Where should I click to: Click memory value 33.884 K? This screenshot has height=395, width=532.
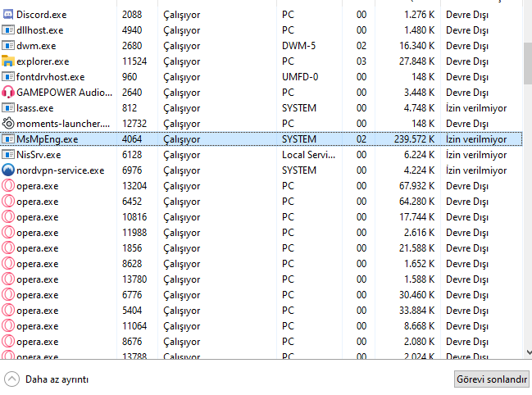tap(416, 311)
